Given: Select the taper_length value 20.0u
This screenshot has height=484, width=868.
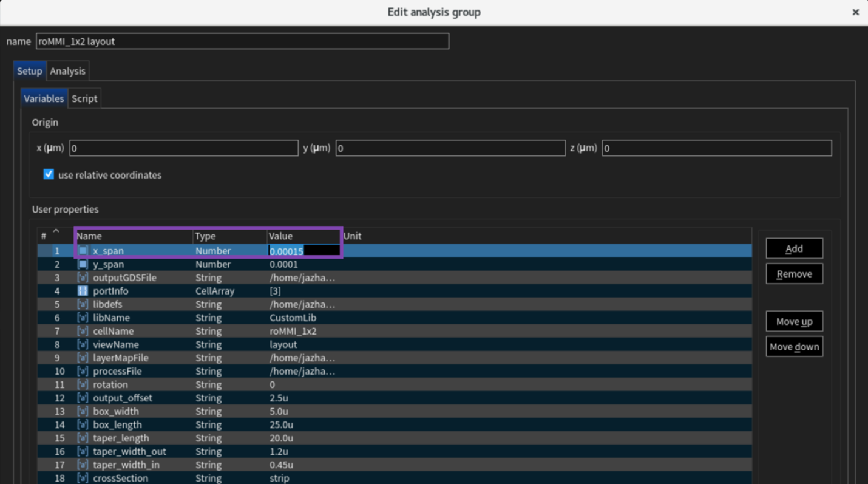Looking at the screenshot, I should click(x=281, y=438).
